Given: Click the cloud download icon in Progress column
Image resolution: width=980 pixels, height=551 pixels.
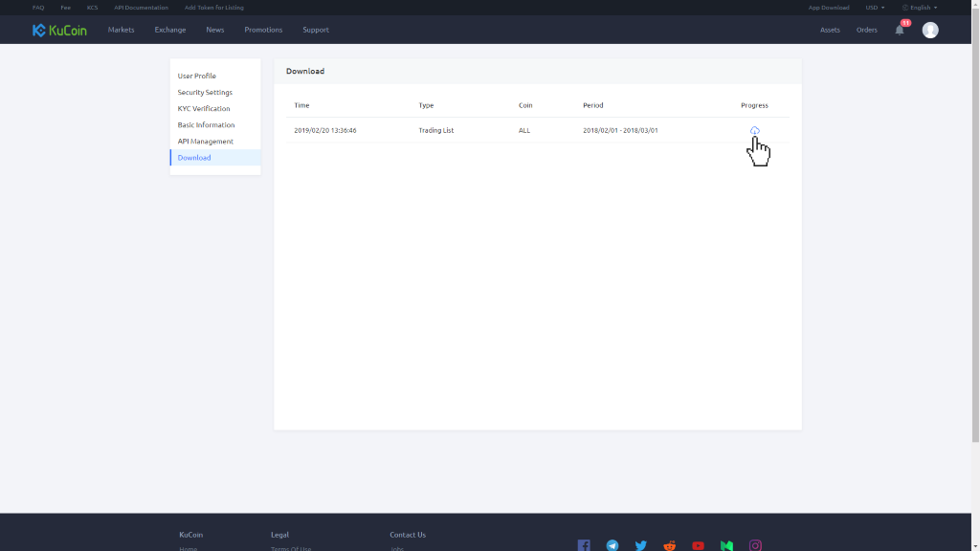Looking at the screenshot, I should [755, 130].
